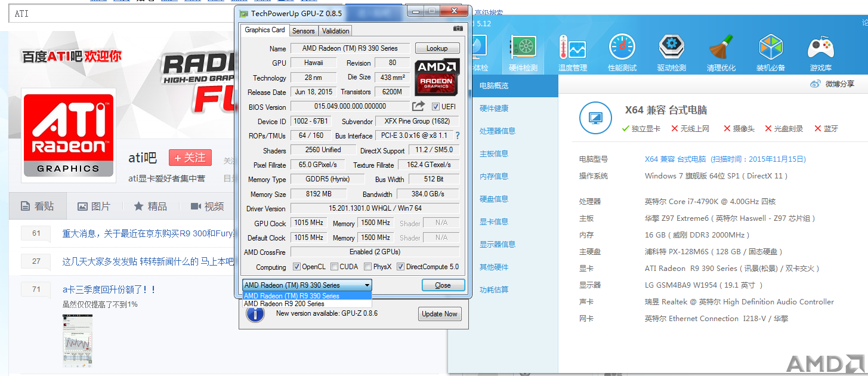Image resolution: width=868 pixels, height=376 pixels.
Task: Switch to the Sensors tab
Action: coord(304,30)
